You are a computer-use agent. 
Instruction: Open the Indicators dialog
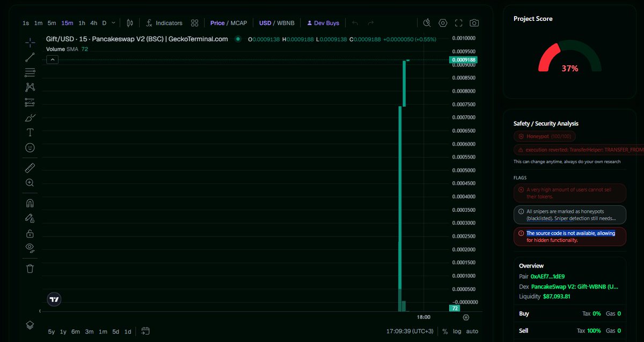[x=164, y=23]
